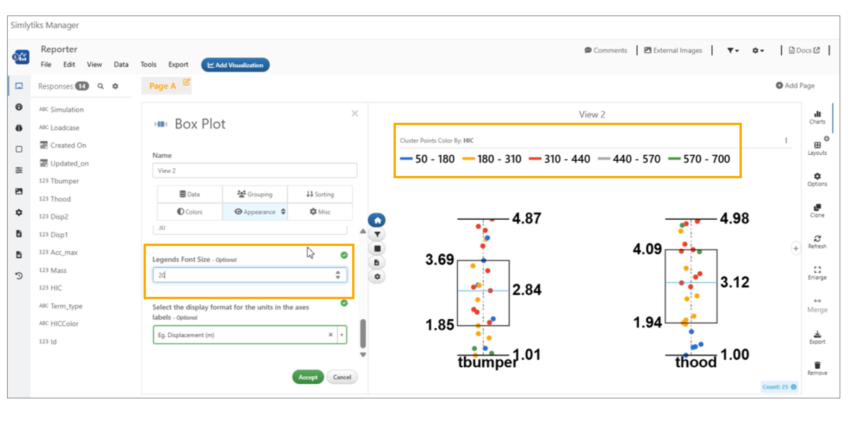Click the Accept button
868x428 pixels.
(308, 377)
